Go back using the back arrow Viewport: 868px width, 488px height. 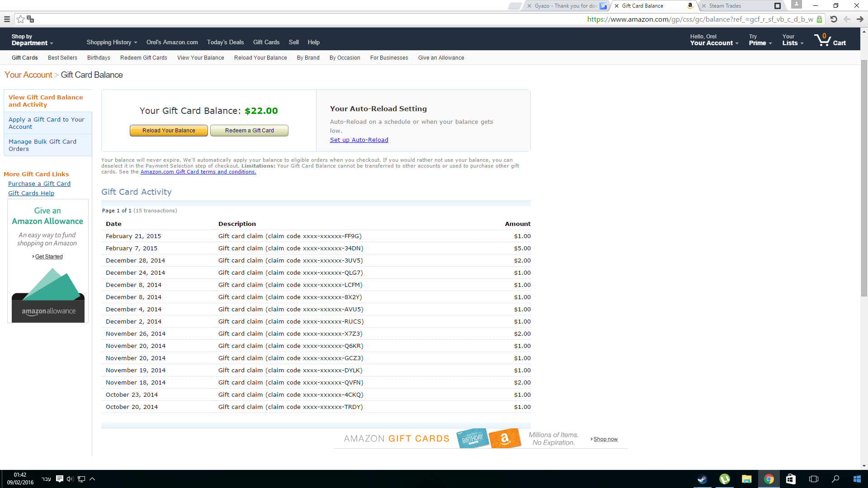847,19
